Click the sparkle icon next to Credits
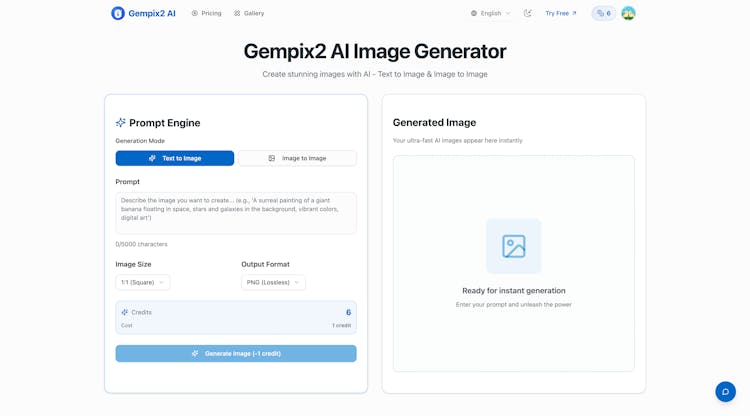The height and width of the screenshot is (416, 750). tap(125, 312)
